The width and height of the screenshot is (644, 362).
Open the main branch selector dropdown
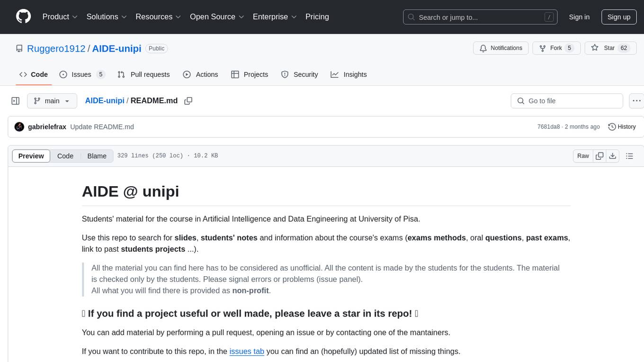pyautogui.click(x=52, y=101)
